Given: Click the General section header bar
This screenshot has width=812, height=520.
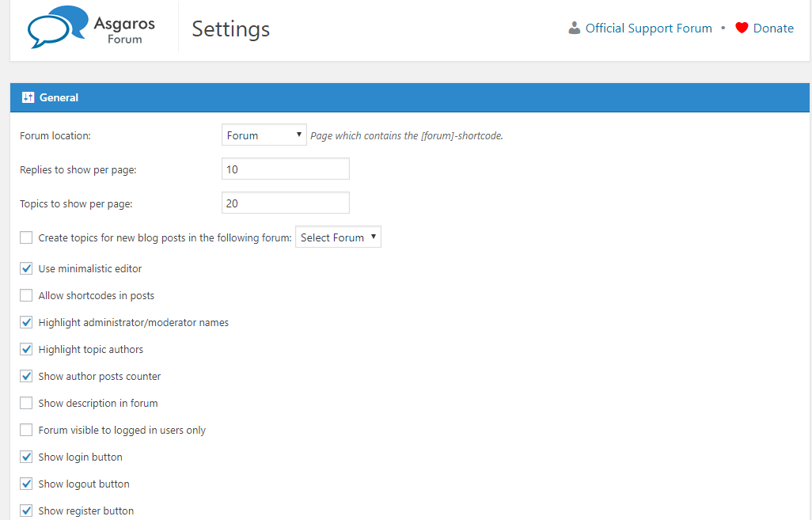Looking at the screenshot, I should point(410,97).
